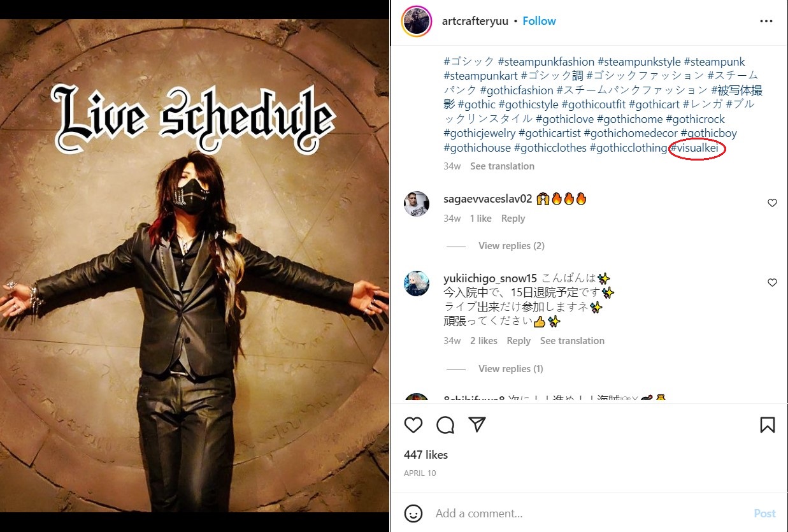
Task: Open the emoji picker smiley icon
Action: point(413,513)
